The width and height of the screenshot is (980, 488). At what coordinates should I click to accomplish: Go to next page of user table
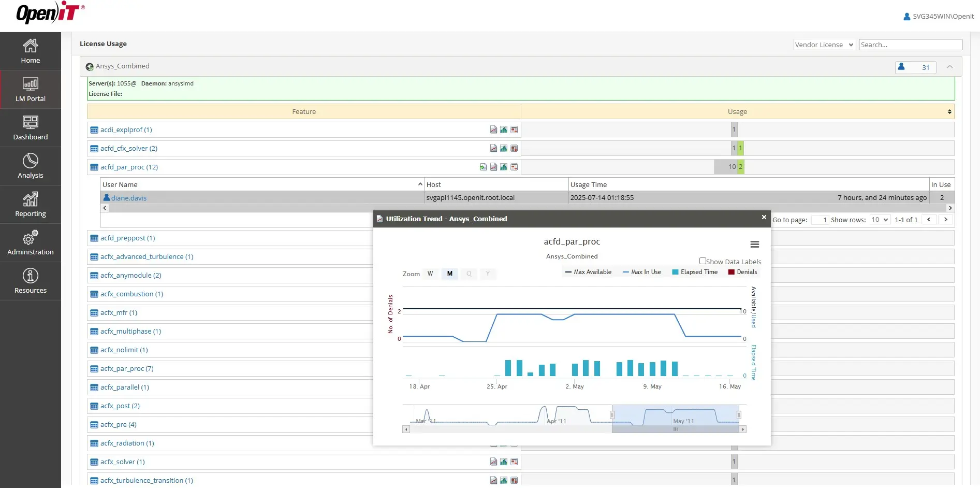(x=946, y=220)
